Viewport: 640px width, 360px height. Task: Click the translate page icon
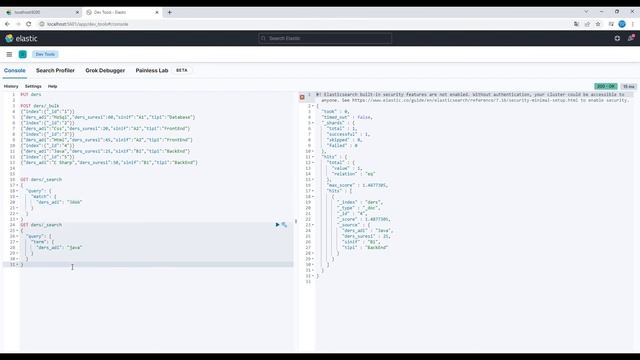click(x=576, y=24)
